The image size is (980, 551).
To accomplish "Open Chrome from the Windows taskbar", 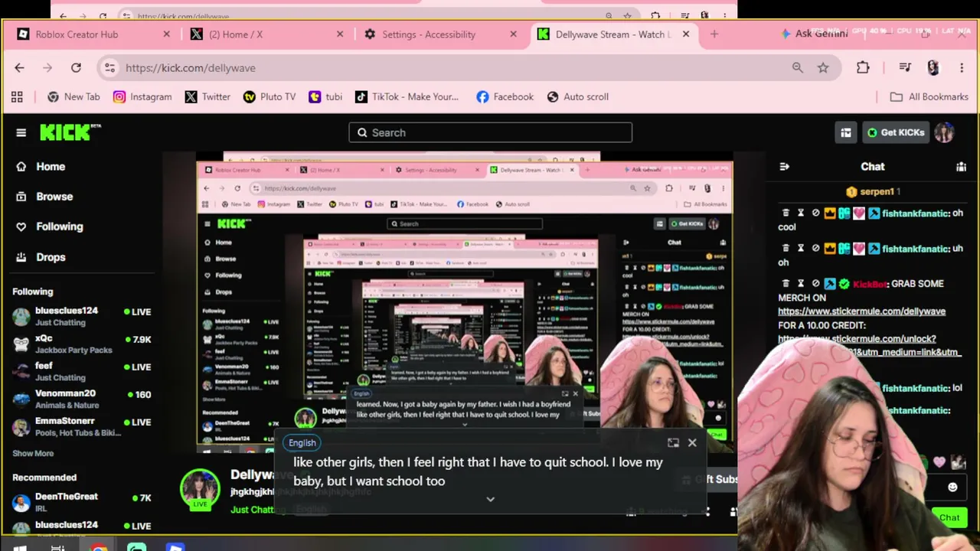I will pyautogui.click(x=99, y=546).
